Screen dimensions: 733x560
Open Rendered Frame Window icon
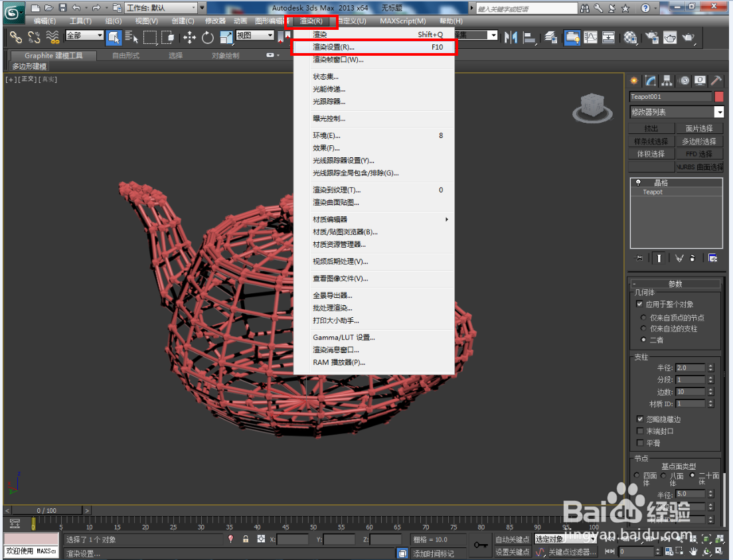pyautogui.click(x=670, y=37)
